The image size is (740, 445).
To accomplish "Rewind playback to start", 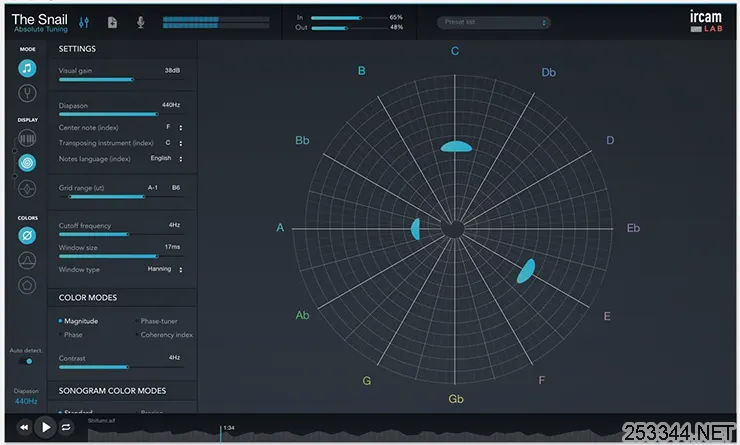I will [x=24, y=428].
